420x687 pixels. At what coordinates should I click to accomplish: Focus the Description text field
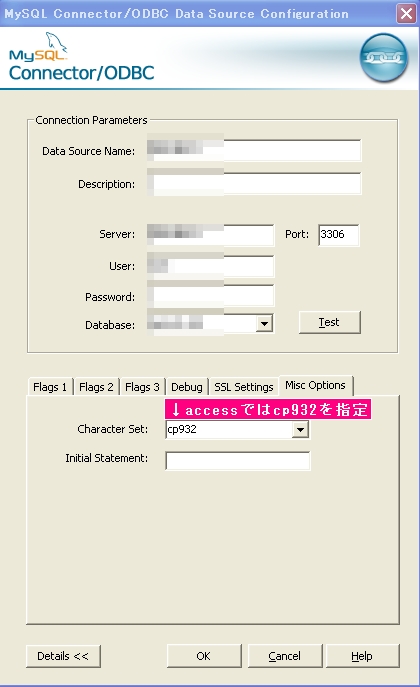(254, 183)
